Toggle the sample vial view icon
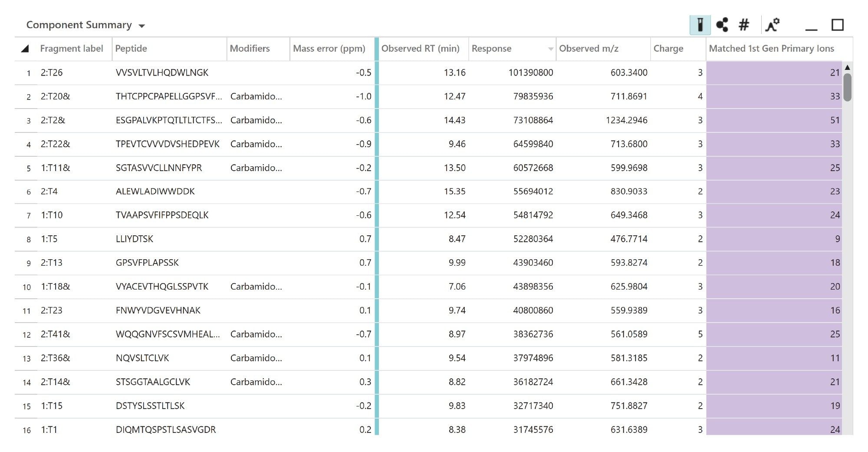The image size is (868, 452). pos(700,25)
